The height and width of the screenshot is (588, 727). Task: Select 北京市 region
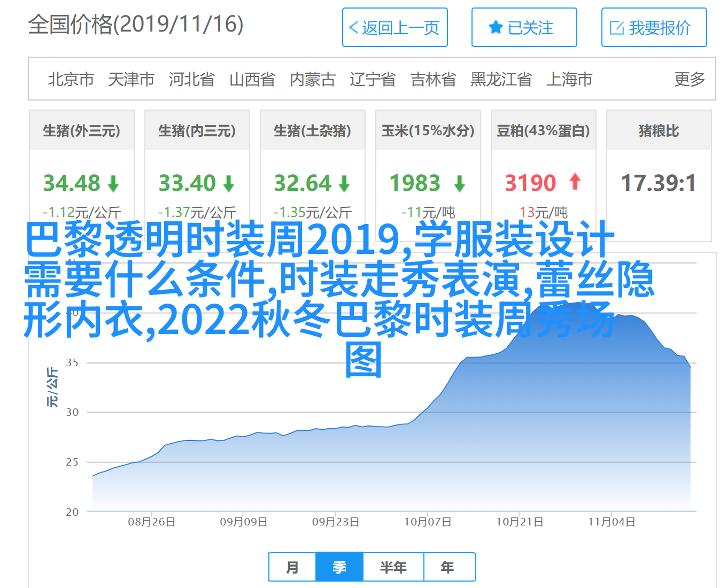point(71,79)
